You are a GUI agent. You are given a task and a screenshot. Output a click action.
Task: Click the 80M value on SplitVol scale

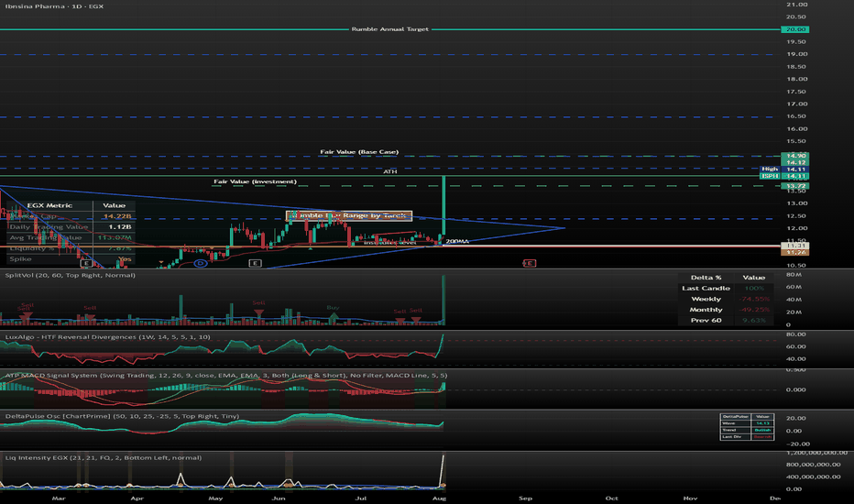794,275
